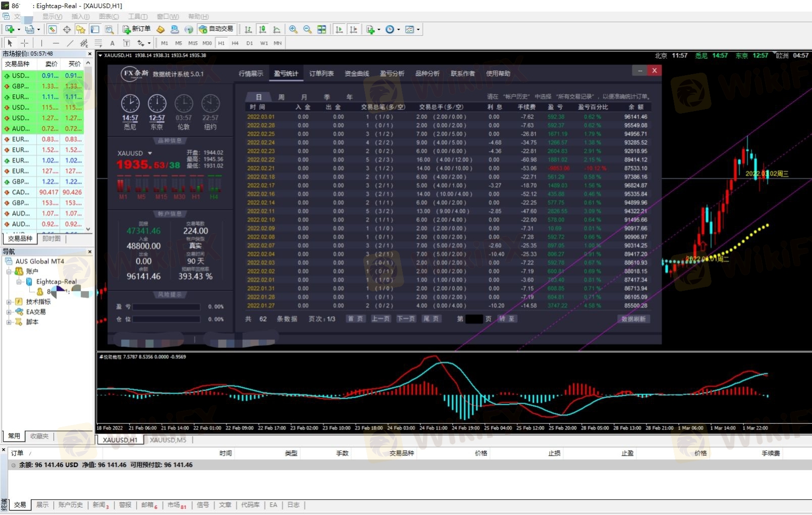
Task: Click the tile windows grid icon
Action: [321, 30]
